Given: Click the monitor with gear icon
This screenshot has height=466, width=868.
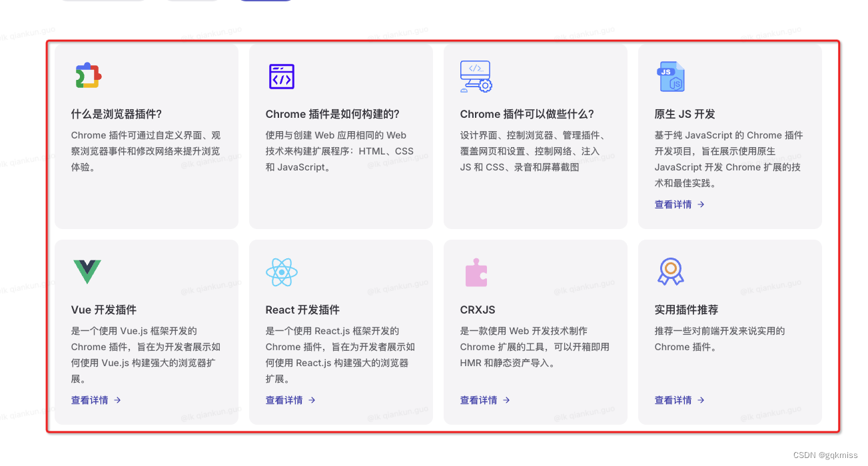Looking at the screenshot, I should click(x=476, y=77).
